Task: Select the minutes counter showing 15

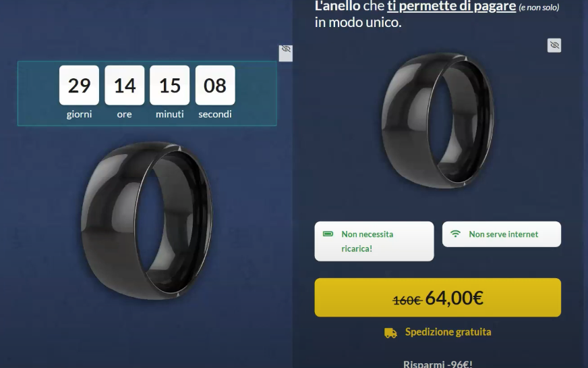Action: coord(169,85)
